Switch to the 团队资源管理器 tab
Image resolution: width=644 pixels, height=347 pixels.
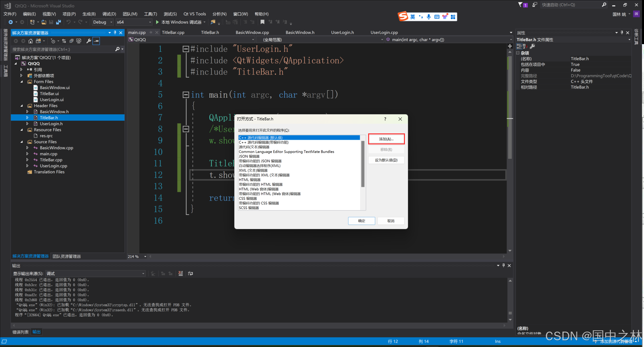tap(67, 256)
